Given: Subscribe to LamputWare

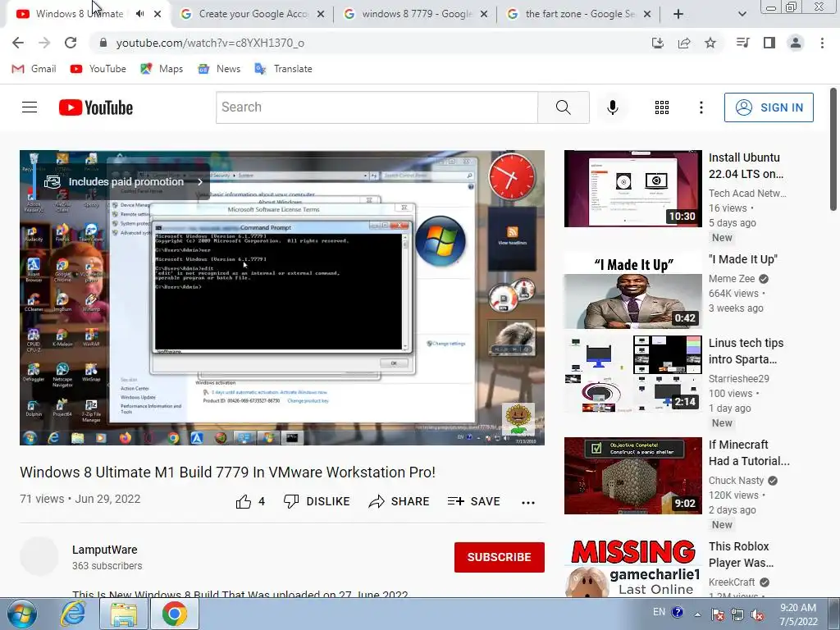Looking at the screenshot, I should click(500, 557).
